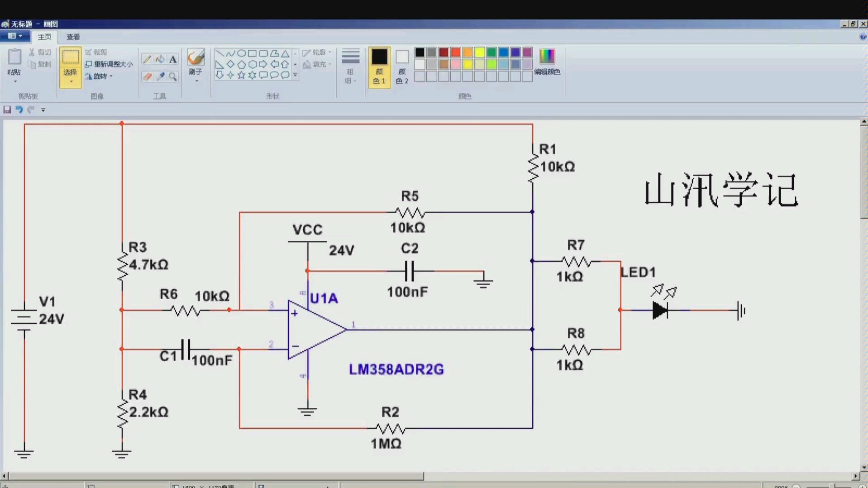Click the Brushes (刷子) icon
This screenshot has width=868, height=488.
coord(196,57)
